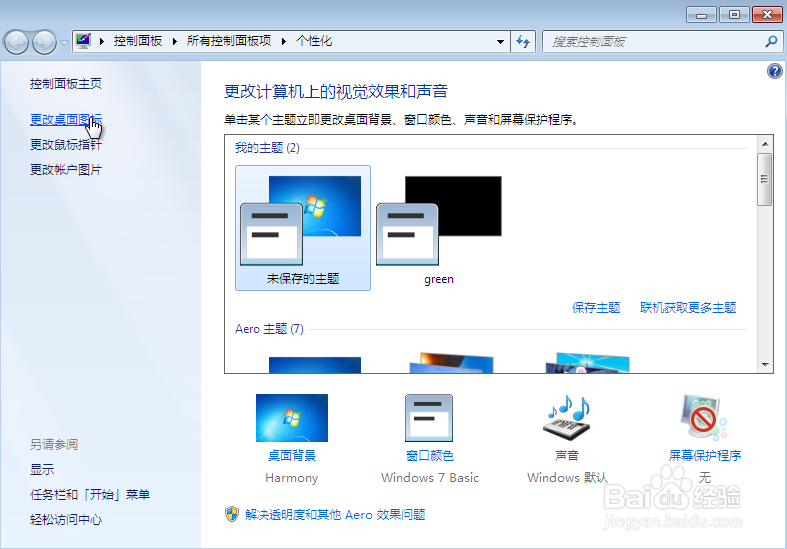The width and height of the screenshot is (787, 549).
Task: Click the theme list scroll down arrow
Action: click(765, 365)
